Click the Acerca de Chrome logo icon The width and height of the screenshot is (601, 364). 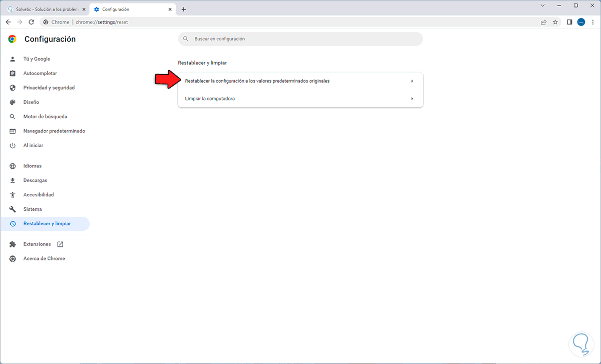[13, 259]
